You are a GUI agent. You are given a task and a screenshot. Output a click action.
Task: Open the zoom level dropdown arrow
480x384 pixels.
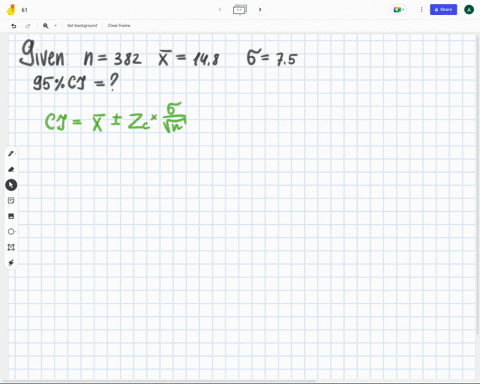click(x=55, y=26)
